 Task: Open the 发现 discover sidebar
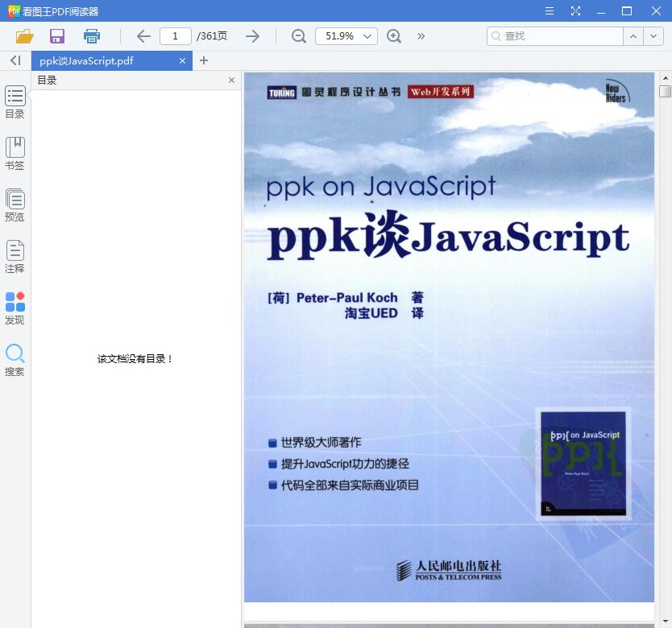[x=15, y=308]
